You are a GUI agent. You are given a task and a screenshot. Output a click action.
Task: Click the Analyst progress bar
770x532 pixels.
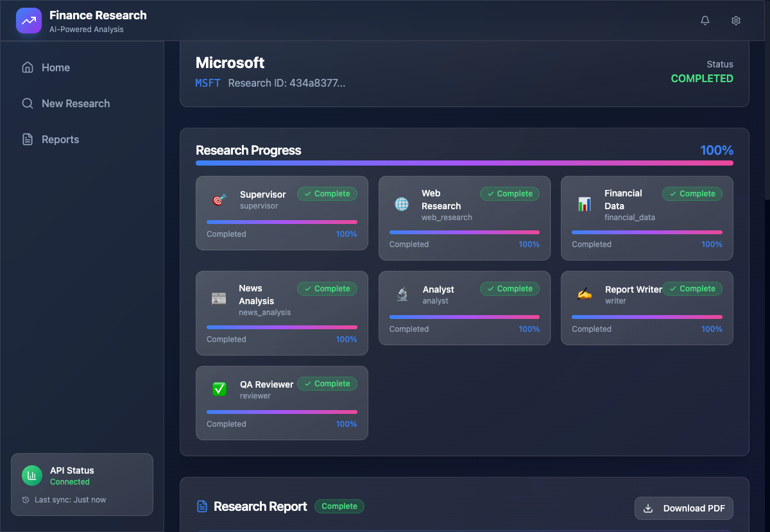[x=465, y=317]
